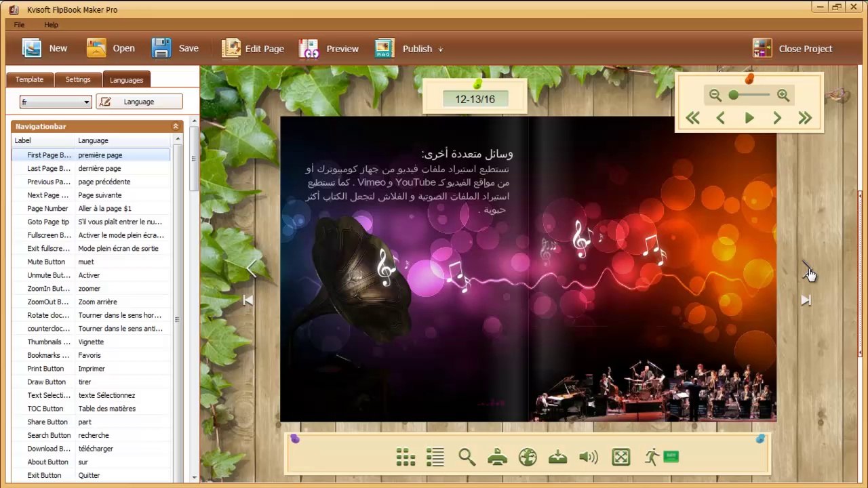868x488 pixels.
Task: Open the 'fr' language dropdown
Action: (56, 102)
